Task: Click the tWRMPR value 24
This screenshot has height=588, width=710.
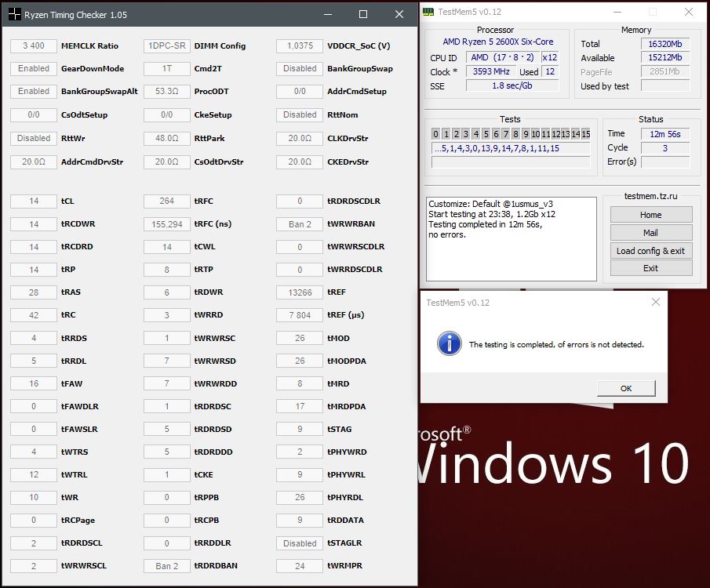Action: tap(300, 566)
